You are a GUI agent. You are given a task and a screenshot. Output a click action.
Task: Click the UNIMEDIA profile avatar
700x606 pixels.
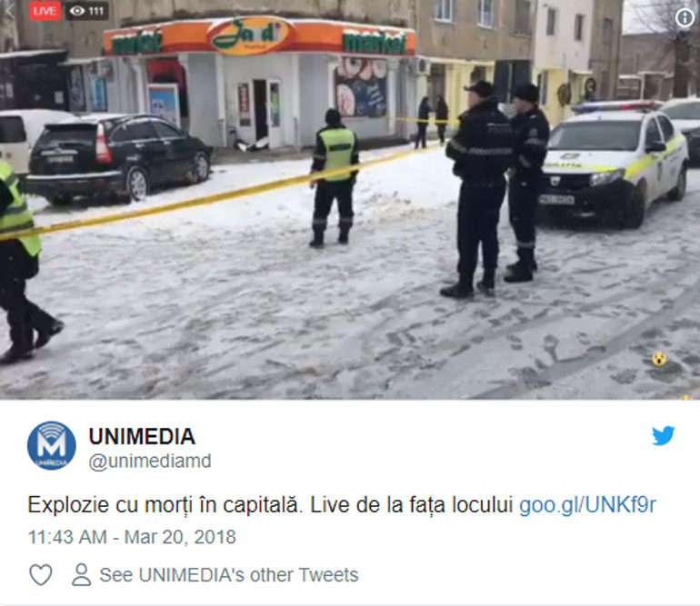tap(52, 445)
